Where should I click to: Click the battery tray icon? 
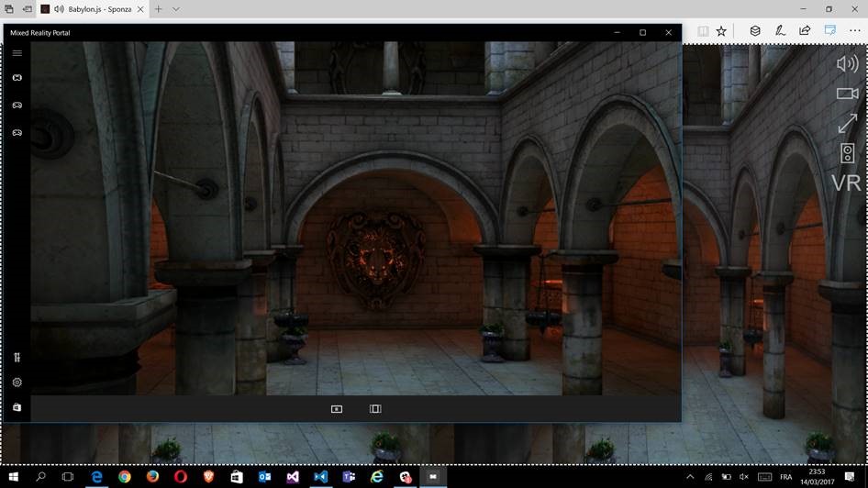coord(727,477)
